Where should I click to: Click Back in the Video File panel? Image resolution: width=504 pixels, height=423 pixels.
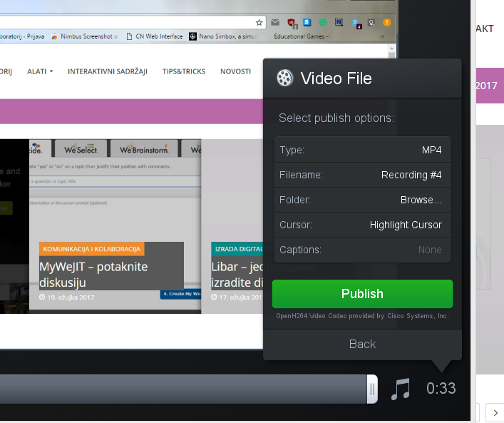coord(362,344)
